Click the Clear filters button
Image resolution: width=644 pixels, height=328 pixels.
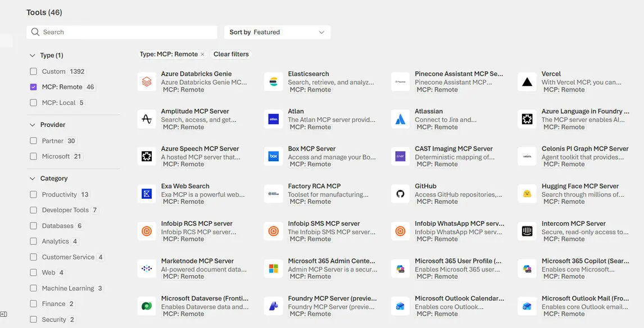(231, 54)
